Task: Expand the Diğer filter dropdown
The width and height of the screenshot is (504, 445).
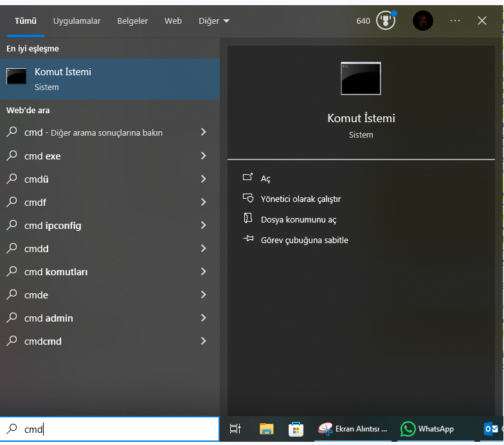Action: (214, 21)
